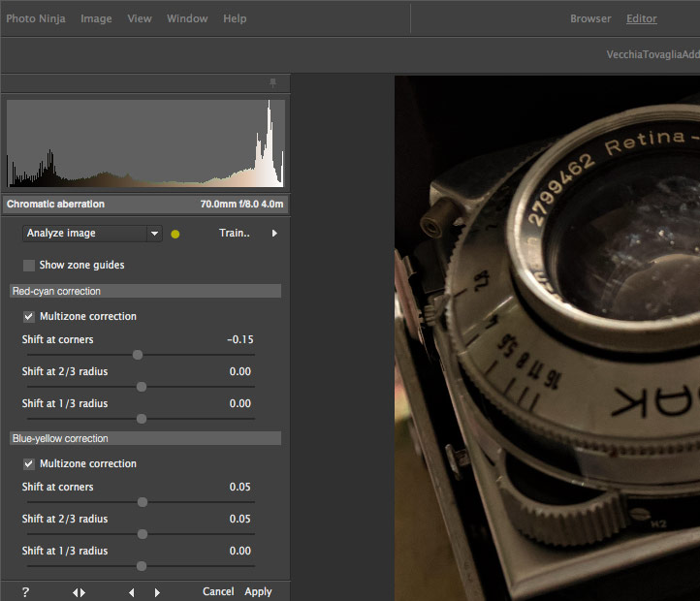Click Blue-yellow Shift at 1/3 radius slider
700x601 pixels.
[x=141, y=566]
